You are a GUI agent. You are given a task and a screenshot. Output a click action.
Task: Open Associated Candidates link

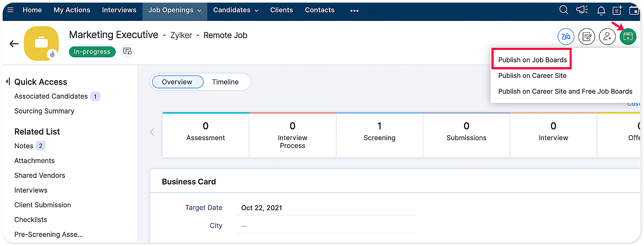[x=51, y=96]
